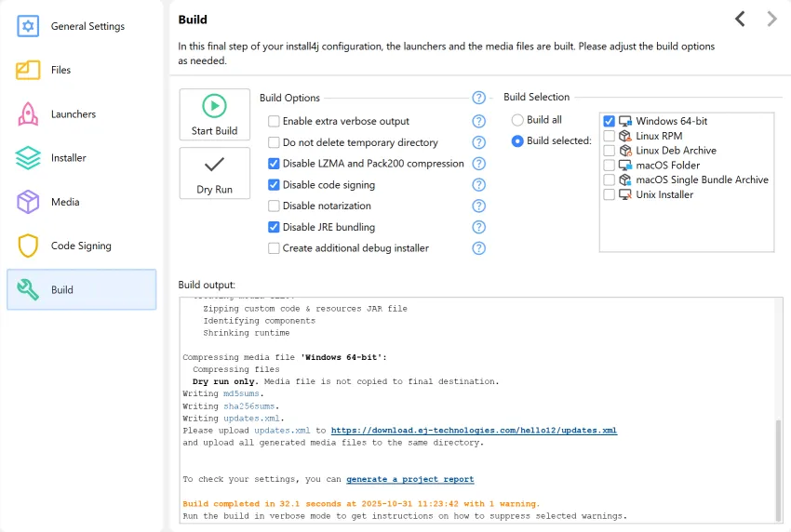The width and height of the screenshot is (791, 532).
Task: Open help for JRE bundling option
Action: pos(478,227)
